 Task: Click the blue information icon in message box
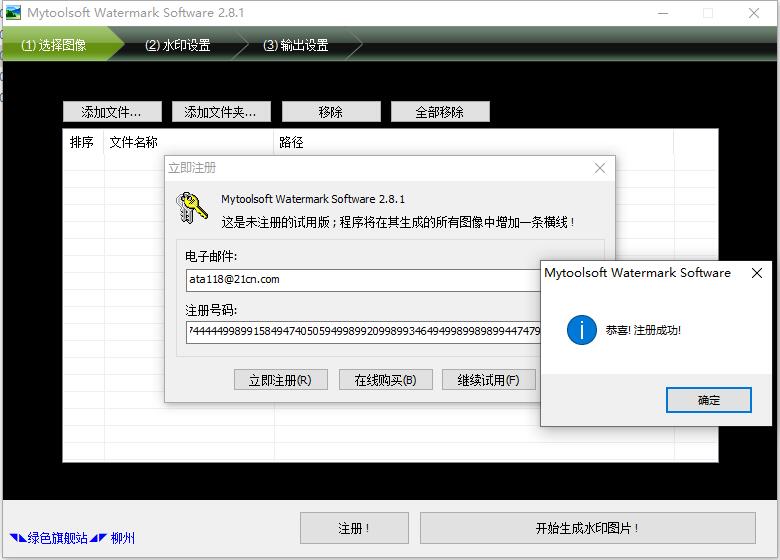[x=581, y=330]
